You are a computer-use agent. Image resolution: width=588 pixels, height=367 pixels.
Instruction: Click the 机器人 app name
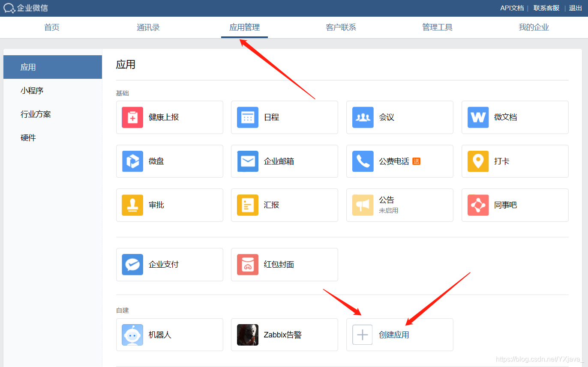click(x=160, y=335)
